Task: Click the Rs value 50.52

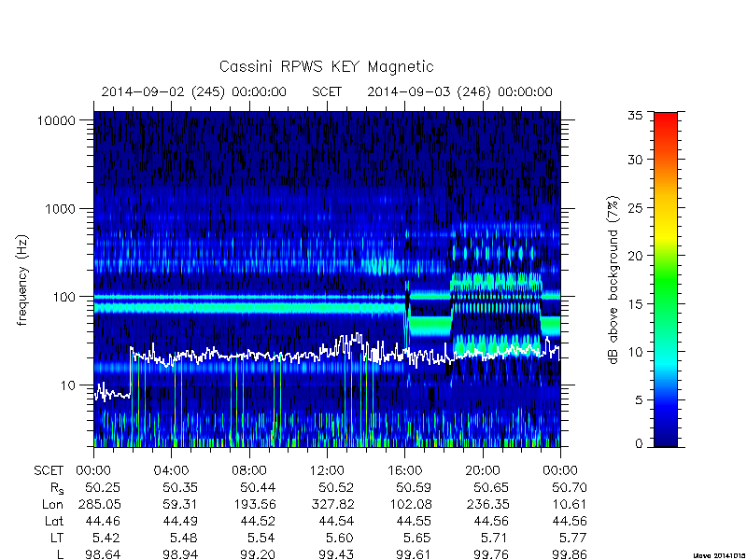Action: tap(336, 487)
